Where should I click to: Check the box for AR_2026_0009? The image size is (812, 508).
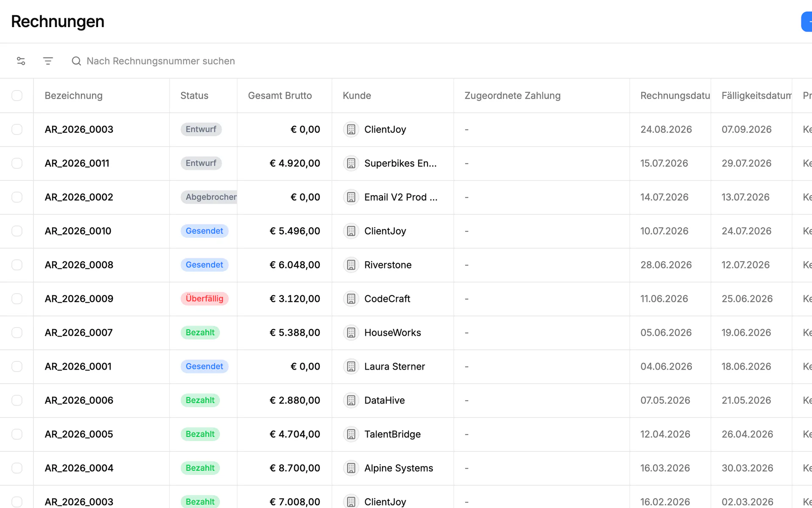coord(17,299)
